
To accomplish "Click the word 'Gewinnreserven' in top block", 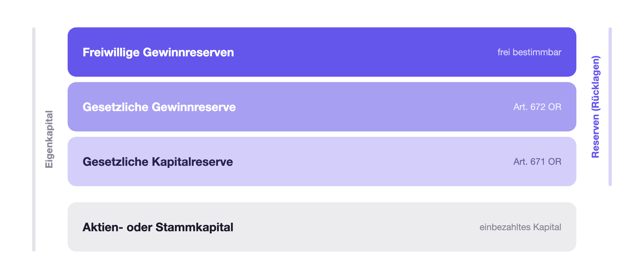I will (188, 52).
